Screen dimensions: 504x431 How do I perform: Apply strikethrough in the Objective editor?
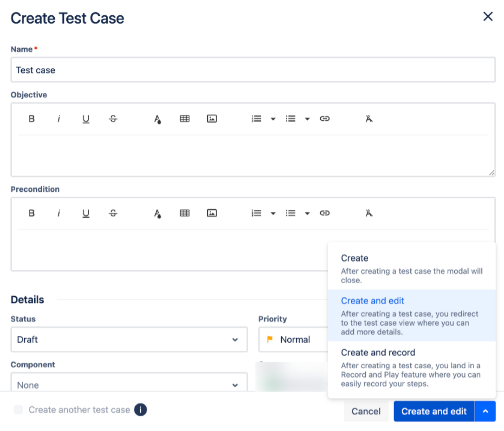(x=113, y=118)
